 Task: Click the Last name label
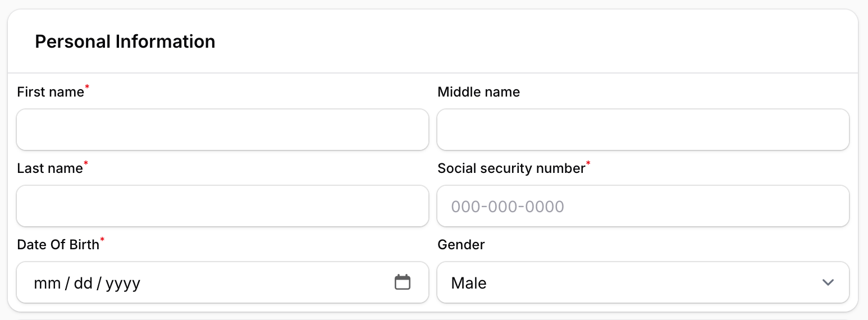(x=50, y=168)
